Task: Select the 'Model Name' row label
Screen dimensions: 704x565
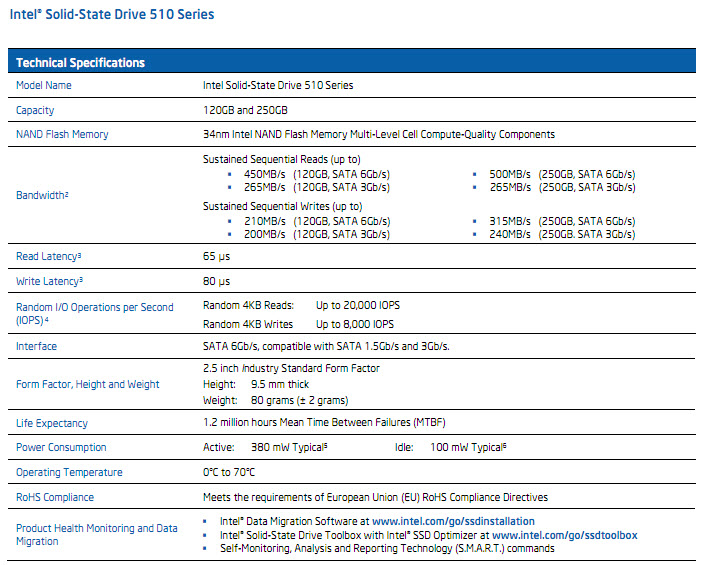Action: point(44,85)
